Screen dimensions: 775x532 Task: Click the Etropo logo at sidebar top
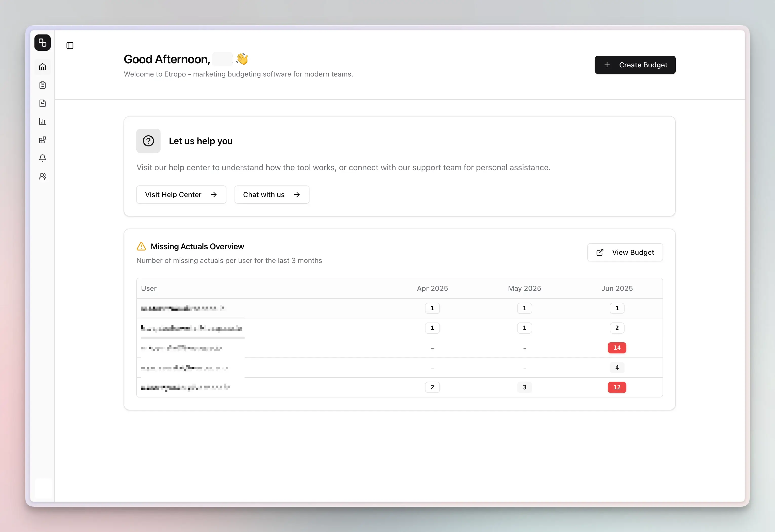pos(42,42)
